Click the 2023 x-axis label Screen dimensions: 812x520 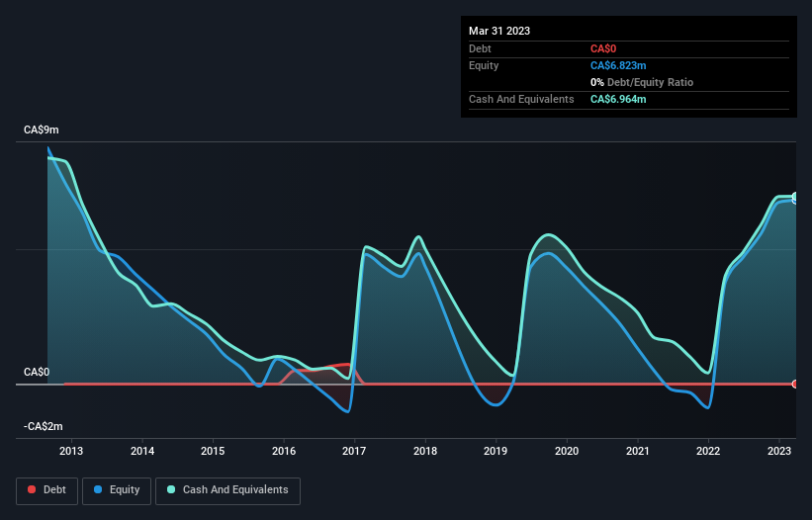pyautogui.click(x=778, y=451)
